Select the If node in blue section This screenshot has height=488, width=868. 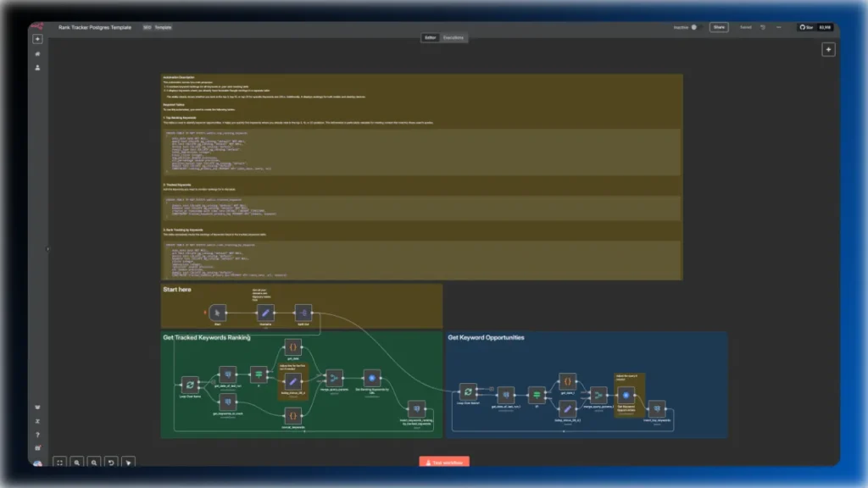(537, 395)
